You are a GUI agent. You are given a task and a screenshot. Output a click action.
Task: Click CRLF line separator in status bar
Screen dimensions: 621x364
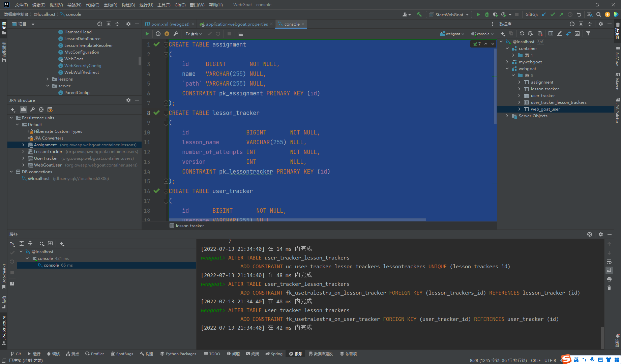536,360
